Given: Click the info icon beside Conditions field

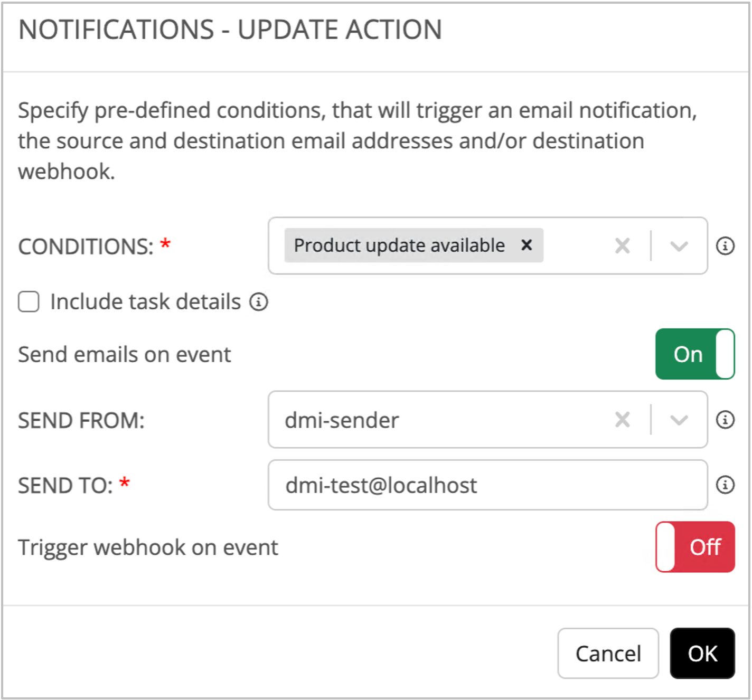Looking at the screenshot, I should 725,245.
